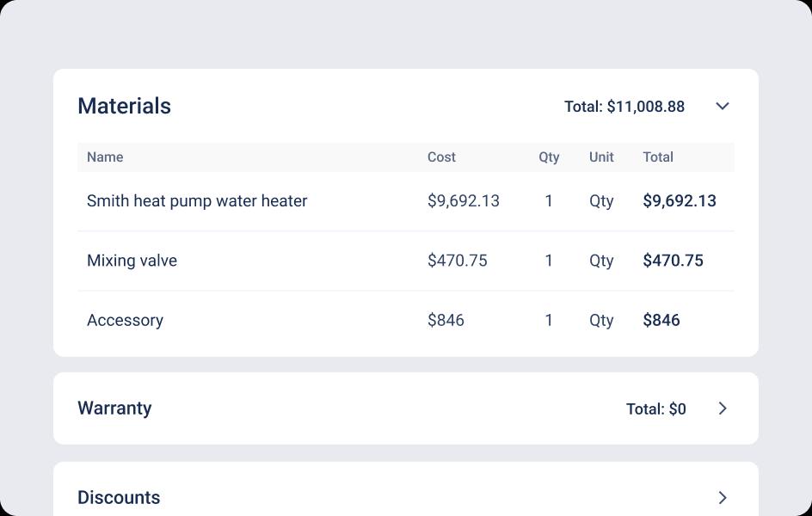The image size is (812, 516).
Task: Click the Cost column header
Action: (x=441, y=157)
